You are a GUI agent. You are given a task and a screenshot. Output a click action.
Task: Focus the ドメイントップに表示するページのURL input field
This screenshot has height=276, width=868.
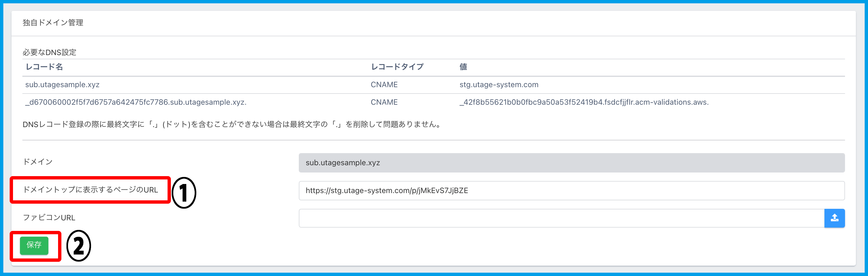click(x=571, y=190)
